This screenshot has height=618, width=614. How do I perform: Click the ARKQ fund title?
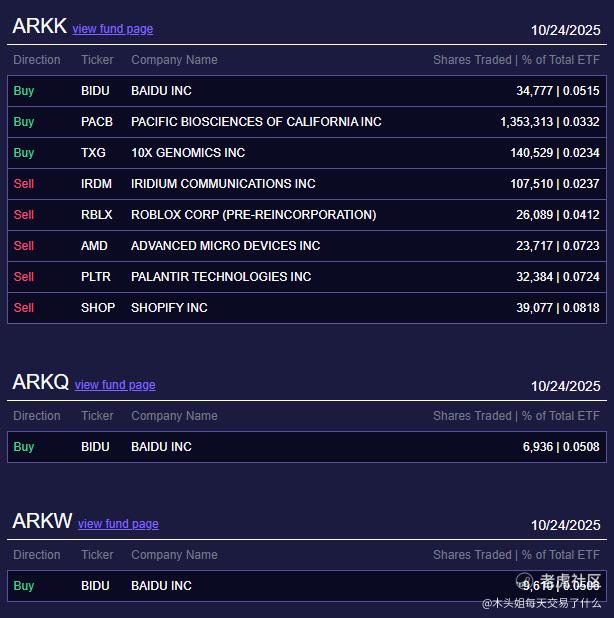click(x=40, y=382)
